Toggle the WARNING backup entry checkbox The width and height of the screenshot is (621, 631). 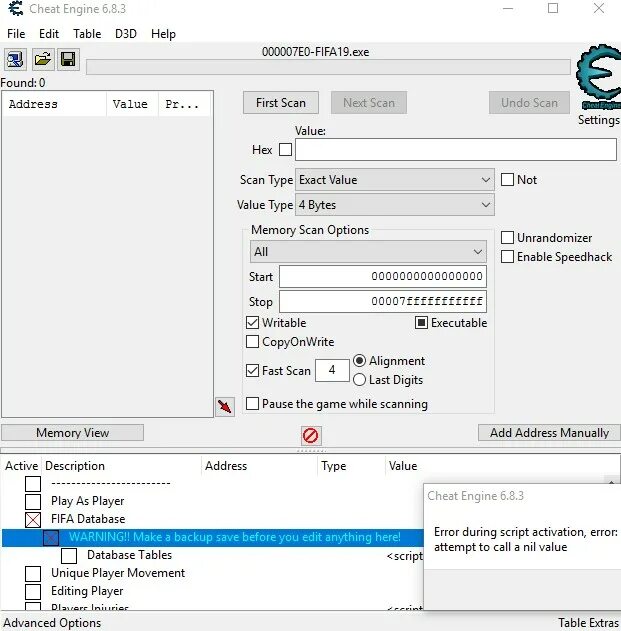click(x=51, y=538)
